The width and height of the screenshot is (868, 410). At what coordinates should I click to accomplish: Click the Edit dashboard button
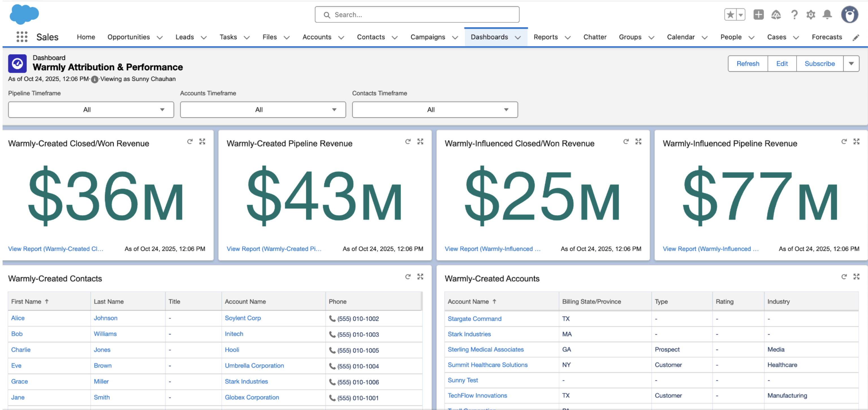coord(782,64)
